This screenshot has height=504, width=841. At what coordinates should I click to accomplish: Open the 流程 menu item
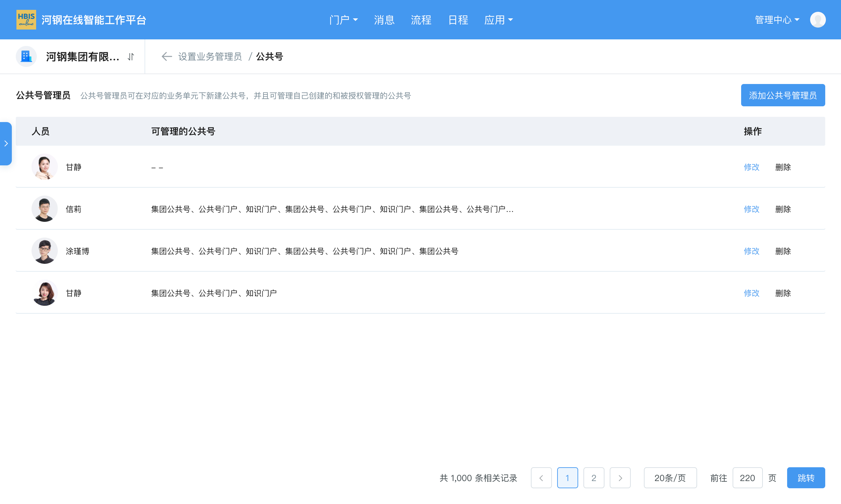[421, 20]
